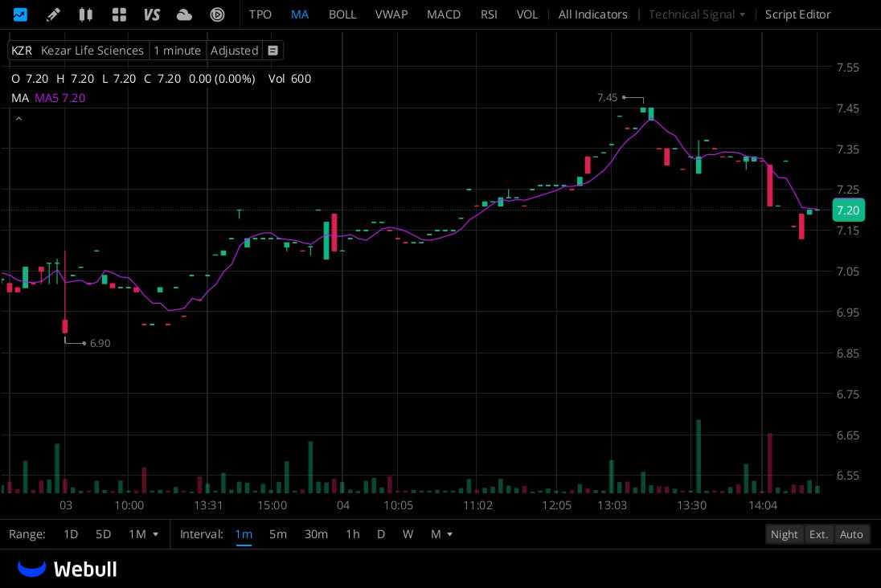The width and height of the screenshot is (881, 588).
Task: Open the VS compare symbols tool
Action: [x=152, y=14]
